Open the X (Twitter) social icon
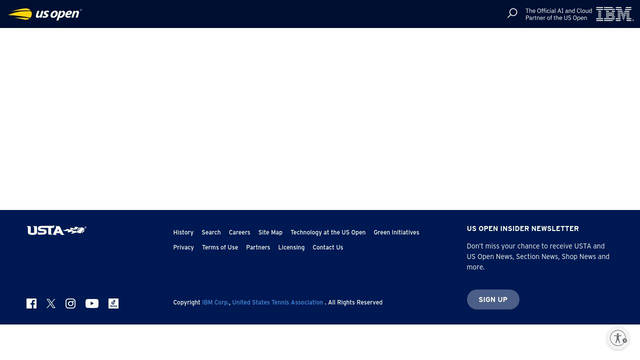 coord(51,303)
